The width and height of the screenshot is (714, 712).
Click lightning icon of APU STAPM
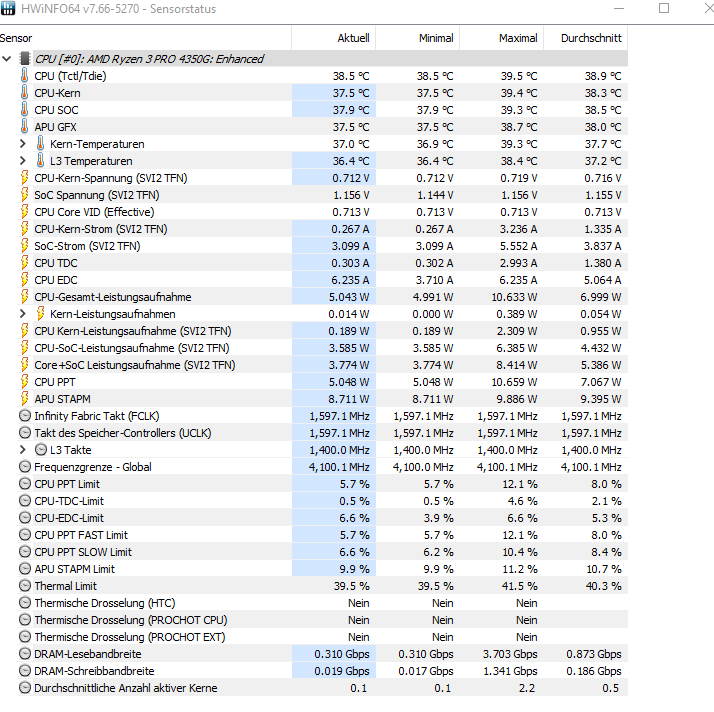pos(25,399)
